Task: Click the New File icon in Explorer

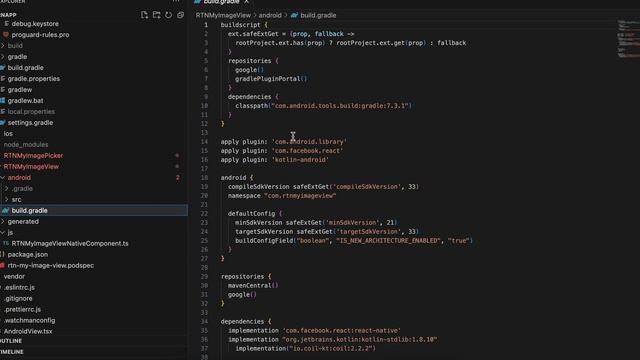Action: pyautogui.click(x=144, y=15)
